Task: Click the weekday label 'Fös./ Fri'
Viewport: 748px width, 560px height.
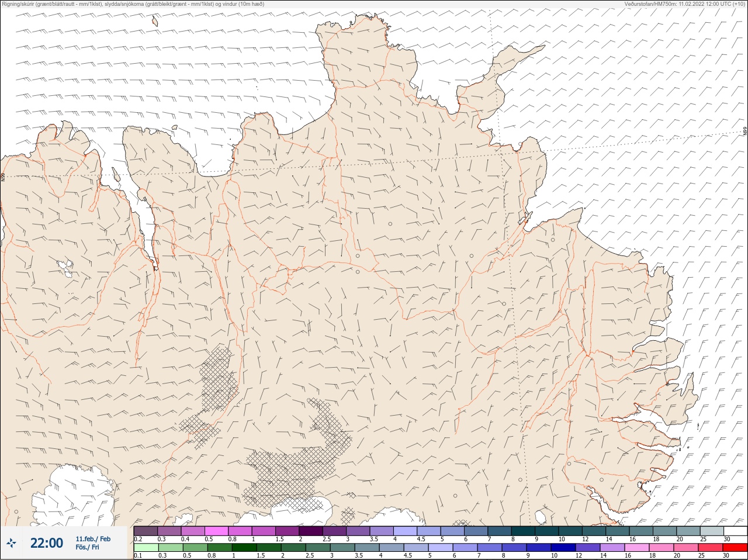Action: click(x=87, y=547)
